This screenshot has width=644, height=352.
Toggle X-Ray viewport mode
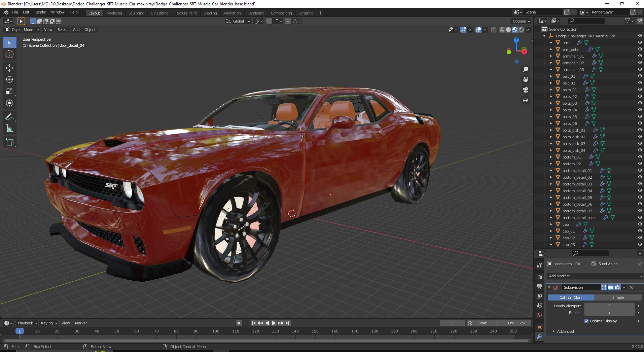[x=493, y=30]
